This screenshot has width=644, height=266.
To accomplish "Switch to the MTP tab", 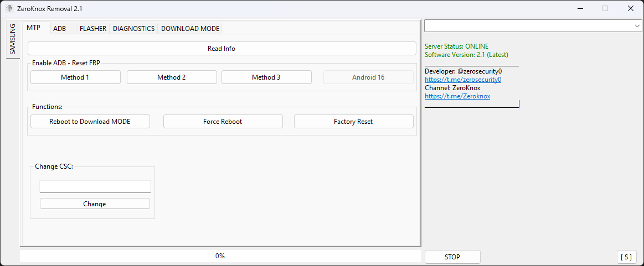I will point(34,28).
